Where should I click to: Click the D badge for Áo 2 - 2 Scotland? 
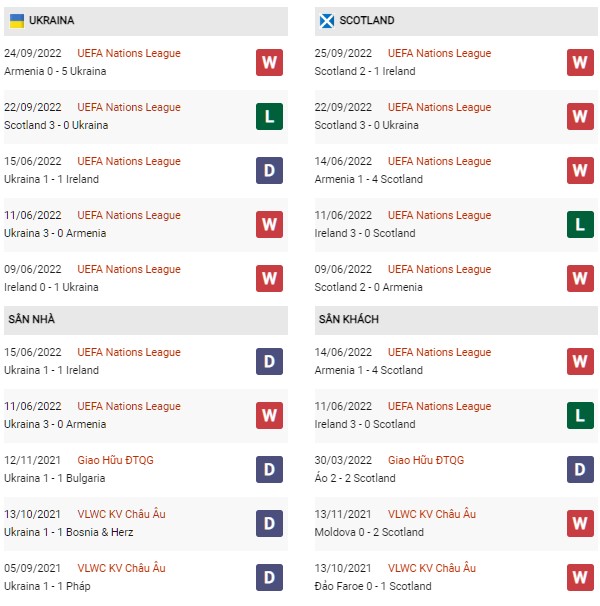pos(580,470)
